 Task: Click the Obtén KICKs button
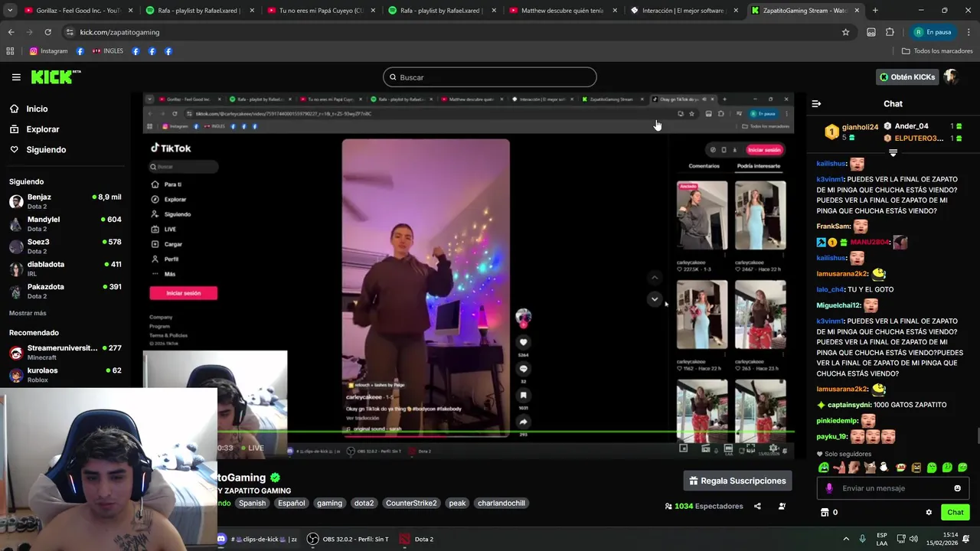point(907,77)
